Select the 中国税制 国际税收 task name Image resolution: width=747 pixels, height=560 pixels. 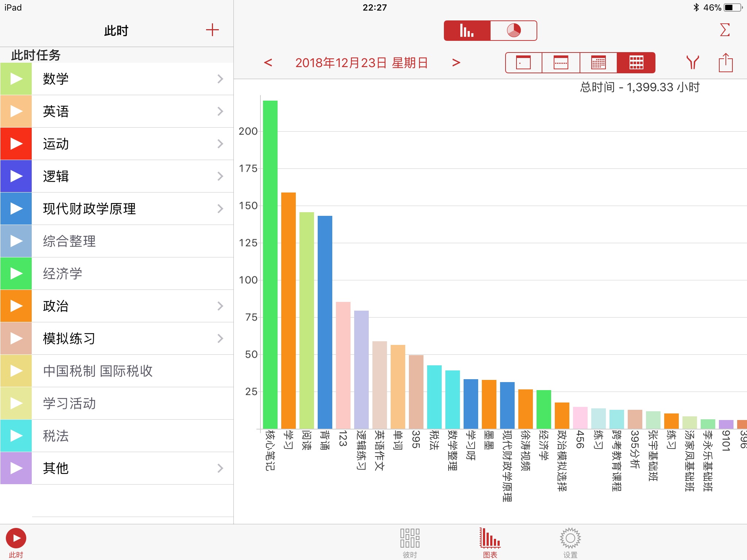pyautogui.click(x=98, y=371)
